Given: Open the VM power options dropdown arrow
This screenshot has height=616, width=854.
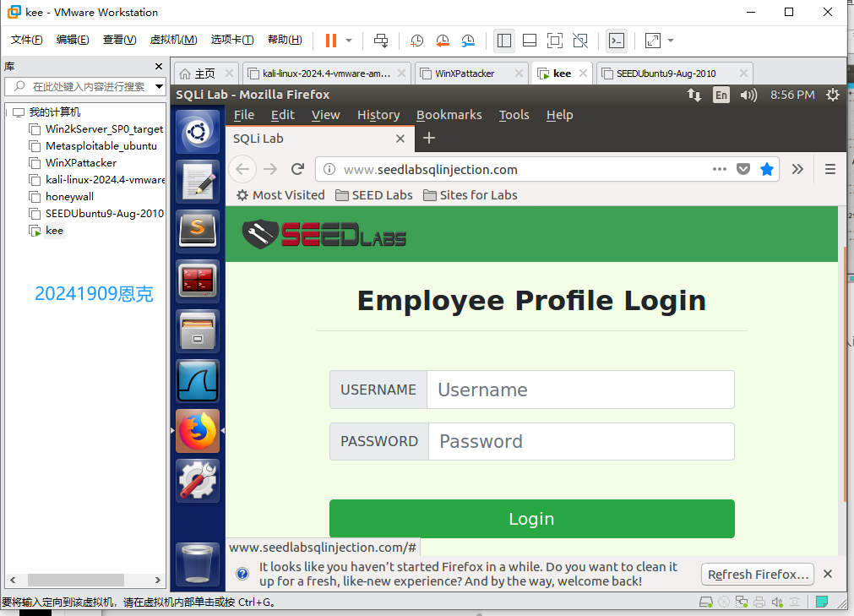Looking at the screenshot, I should [349, 41].
